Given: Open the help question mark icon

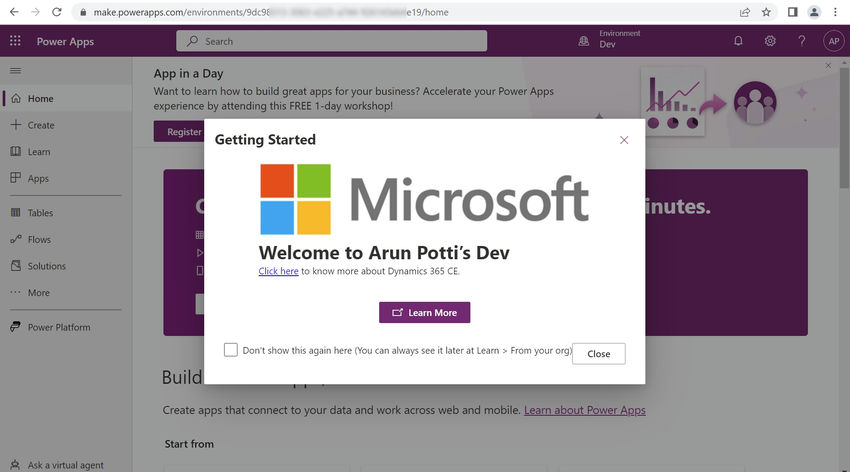Looking at the screenshot, I should tap(801, 41).
